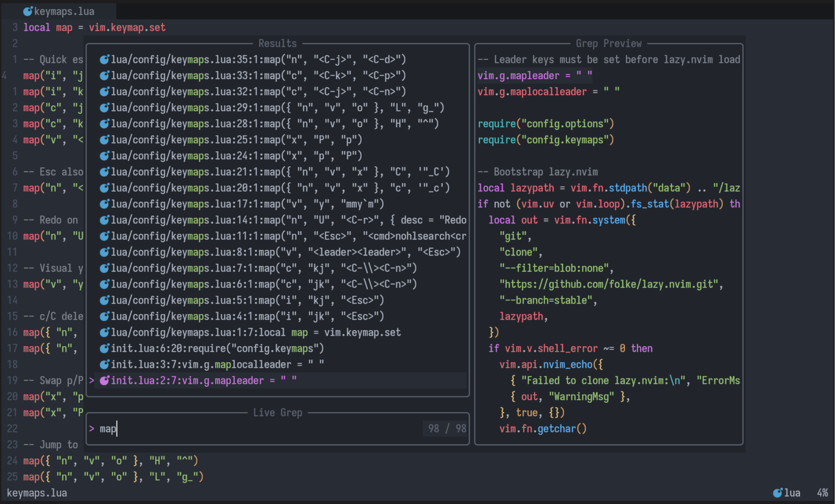The width and height of the screenshot is (835, 504).
Task: Click Lua icon of keymaps.lua:21:1 result
Action: coord(104,172)
